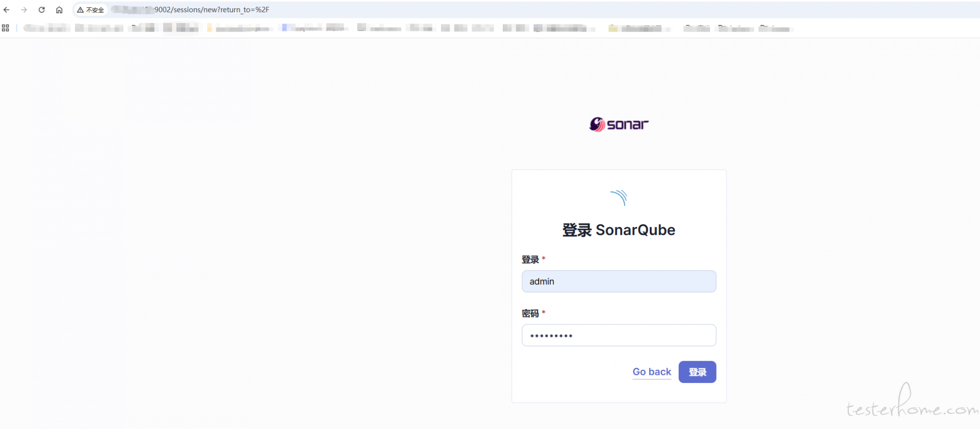Open the apps grid in bookmarks bar
Viewport: 980px width, 429px height.
coord(6,28)
